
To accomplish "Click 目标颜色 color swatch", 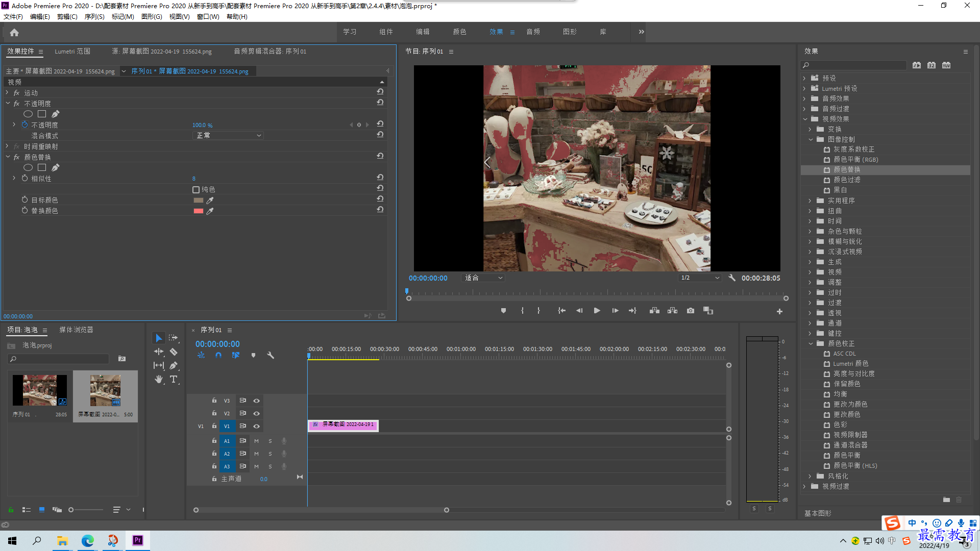I will click(199, 201).
